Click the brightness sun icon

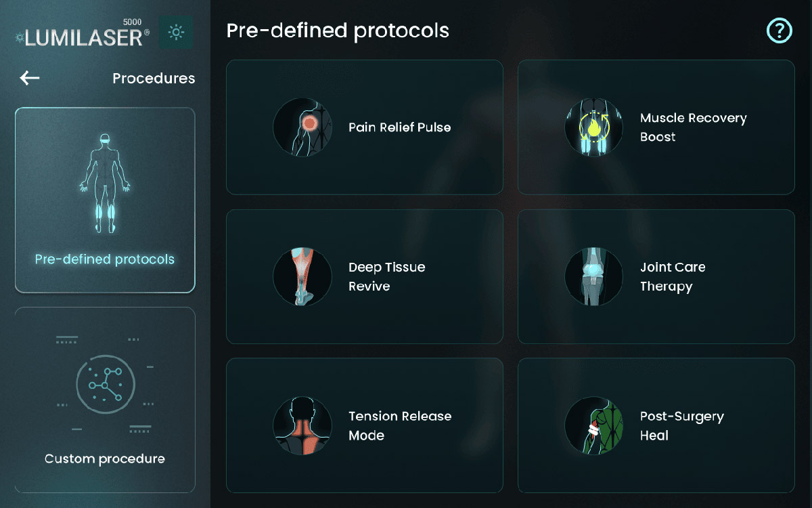pyautogui.click(x=176, y=32)
